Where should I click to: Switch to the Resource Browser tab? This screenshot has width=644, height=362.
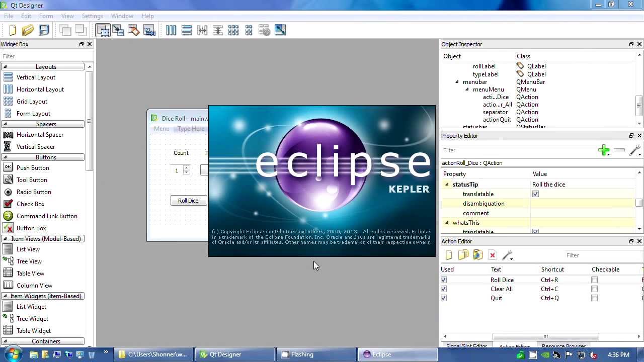[563, 346]
